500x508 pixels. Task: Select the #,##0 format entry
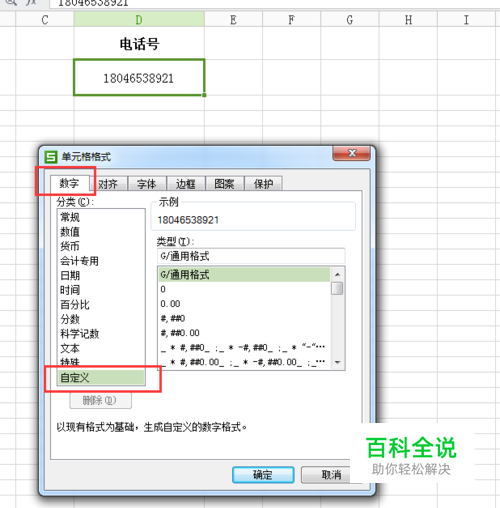[x=244, y=319]
